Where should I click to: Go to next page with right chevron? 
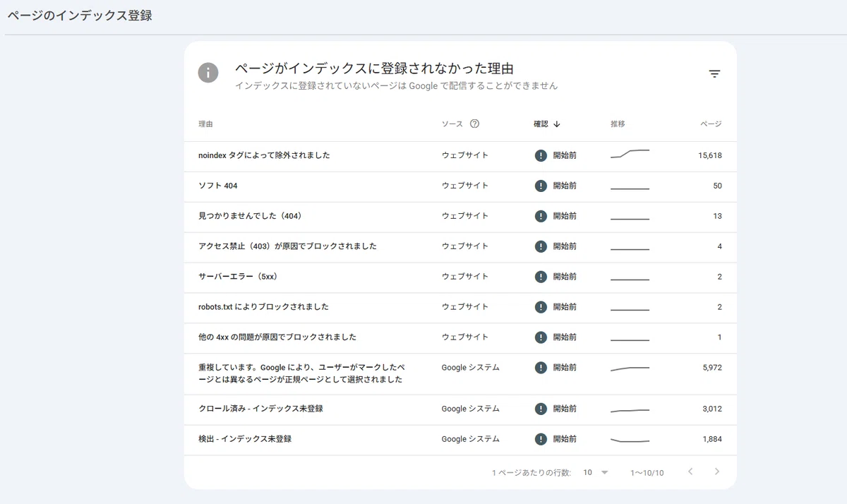pyautogui.click(x=717, y=472)
